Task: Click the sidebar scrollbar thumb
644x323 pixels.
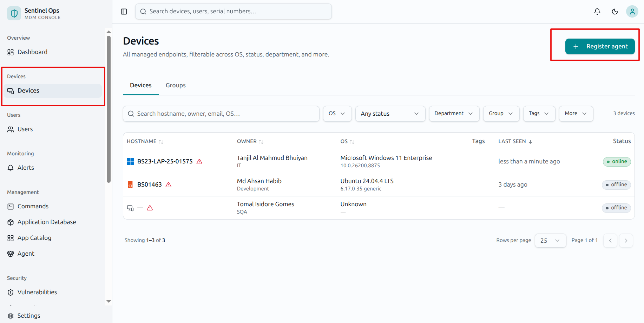Action: click(x=109, y=109)
